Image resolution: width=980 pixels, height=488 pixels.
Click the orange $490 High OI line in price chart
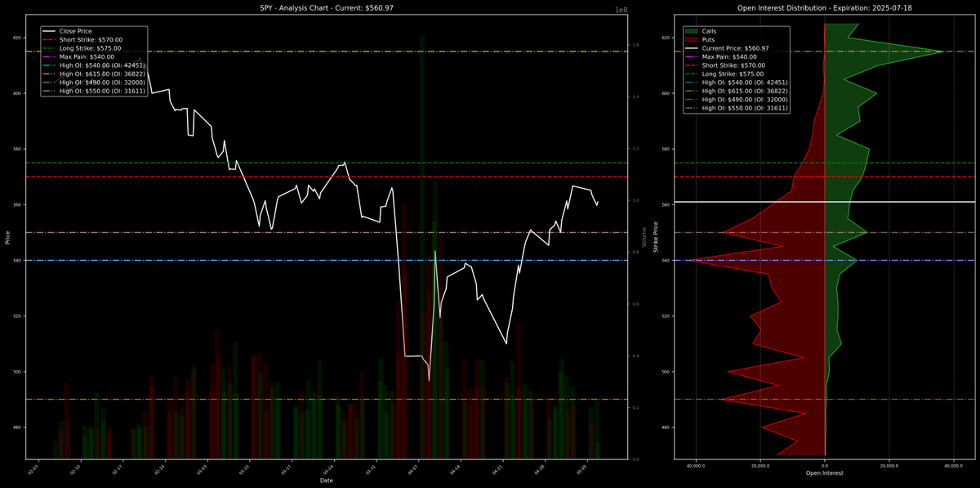click(x=327, y=399)
